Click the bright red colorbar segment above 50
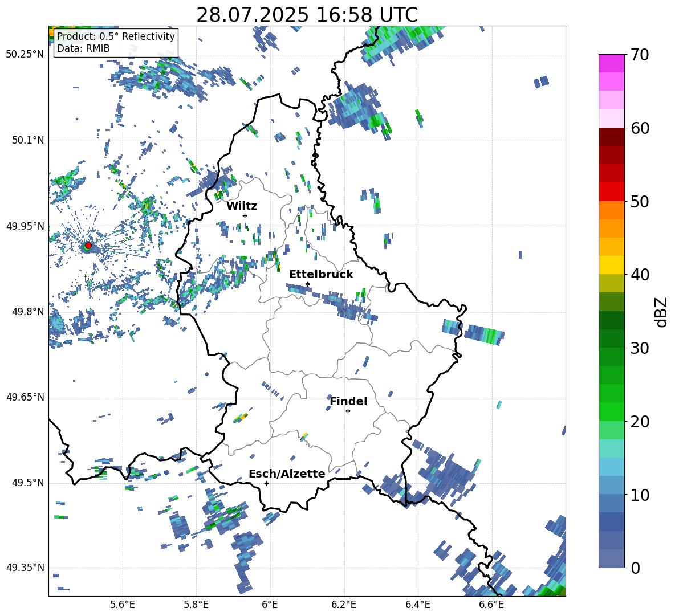This screenshot has width=675, height=616. coord(611,192)
